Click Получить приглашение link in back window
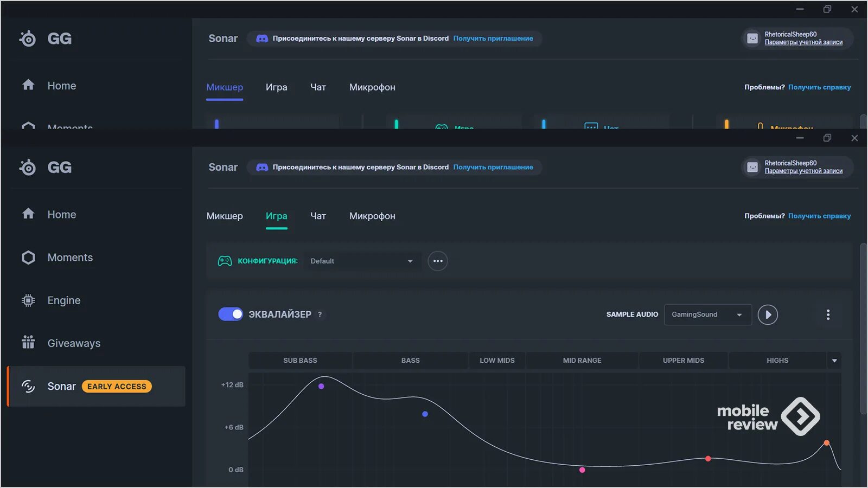868x488 pixels. (493, 38)
